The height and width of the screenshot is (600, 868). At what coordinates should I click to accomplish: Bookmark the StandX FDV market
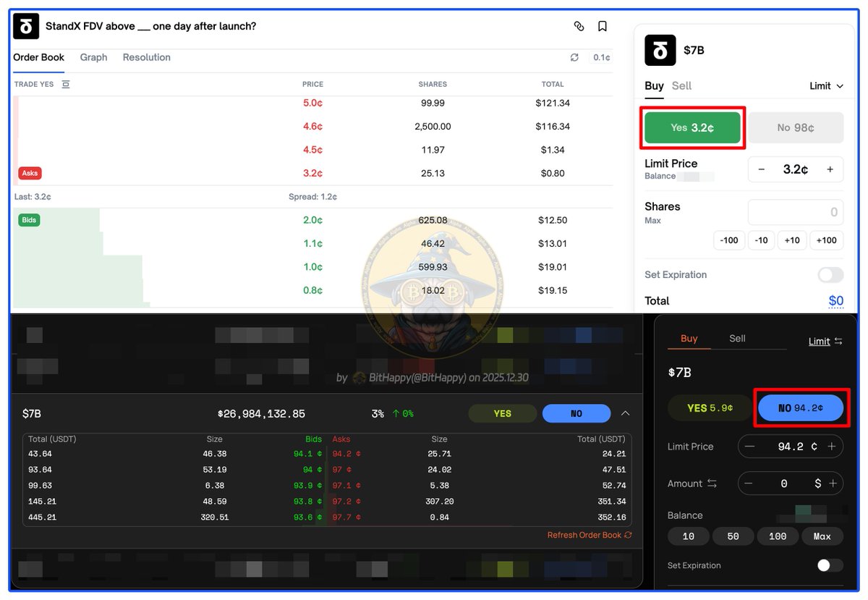(x=602, y=26)
